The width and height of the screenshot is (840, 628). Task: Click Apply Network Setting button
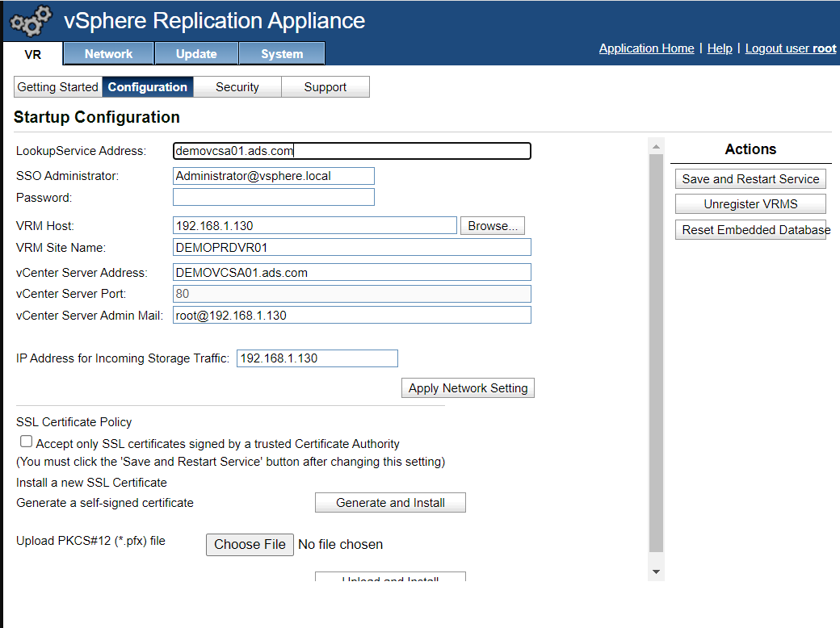468,388
